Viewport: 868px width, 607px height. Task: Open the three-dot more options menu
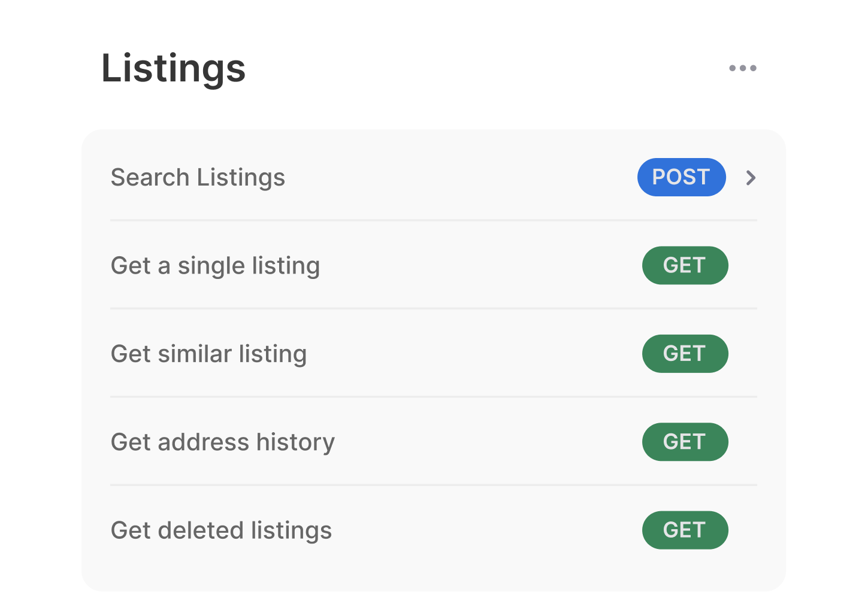click(x=742, y=68)
